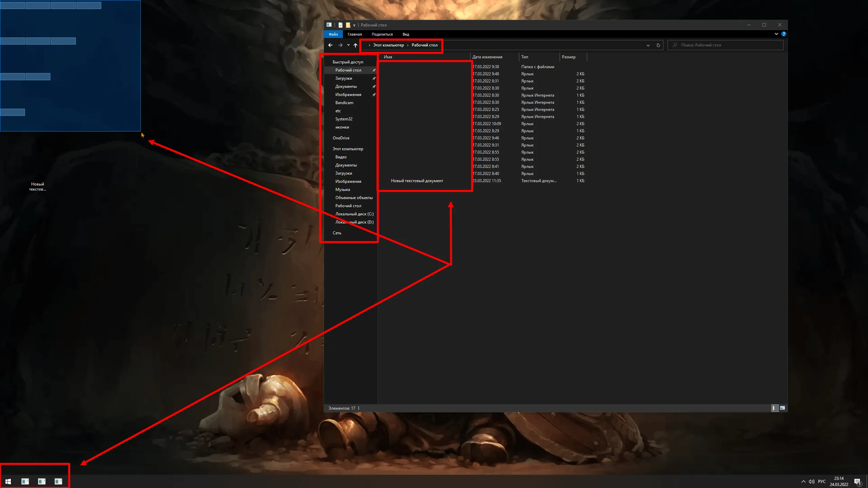Open Explorer help question mark icon

[x=784, y=34]
